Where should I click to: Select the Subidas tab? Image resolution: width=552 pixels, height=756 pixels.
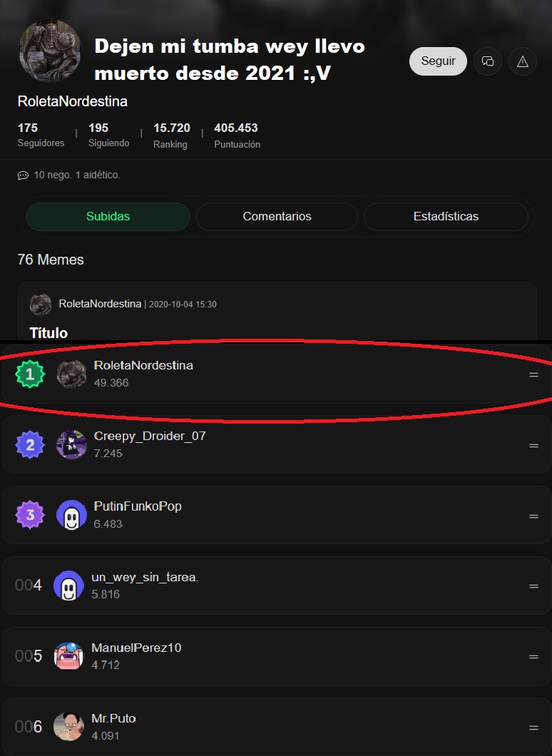pos(108,216)
